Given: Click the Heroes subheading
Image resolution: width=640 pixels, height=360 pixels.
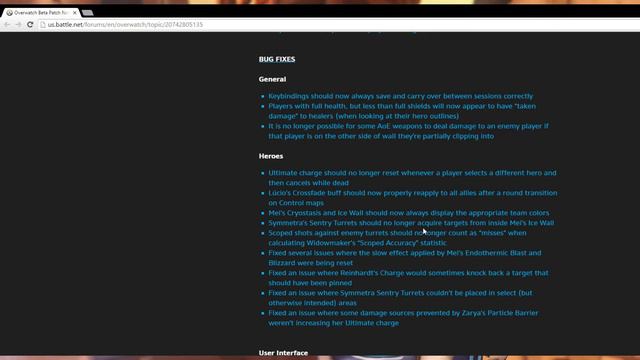Looking at the screenshot, I should (x=271, y=156).
